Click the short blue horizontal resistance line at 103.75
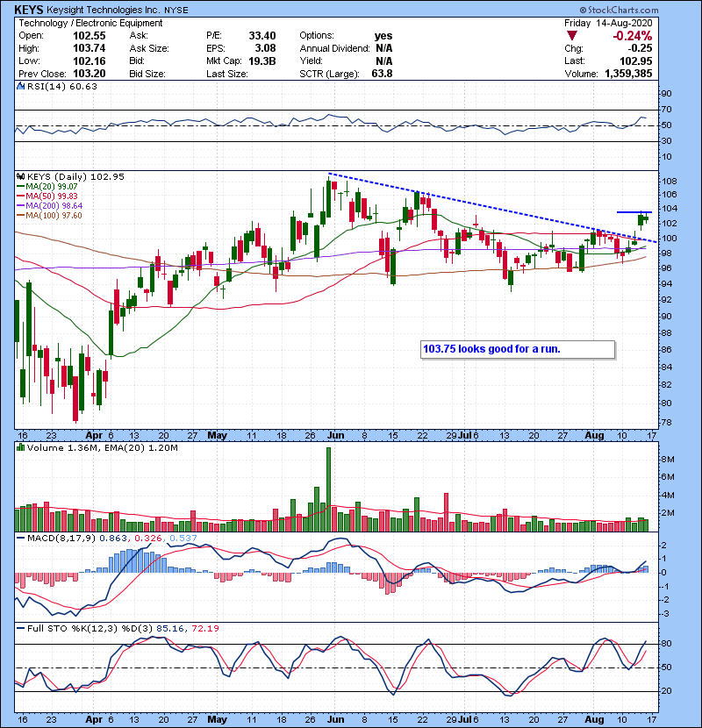The width and height of the screenshot is (702, 728). (634, 212)
